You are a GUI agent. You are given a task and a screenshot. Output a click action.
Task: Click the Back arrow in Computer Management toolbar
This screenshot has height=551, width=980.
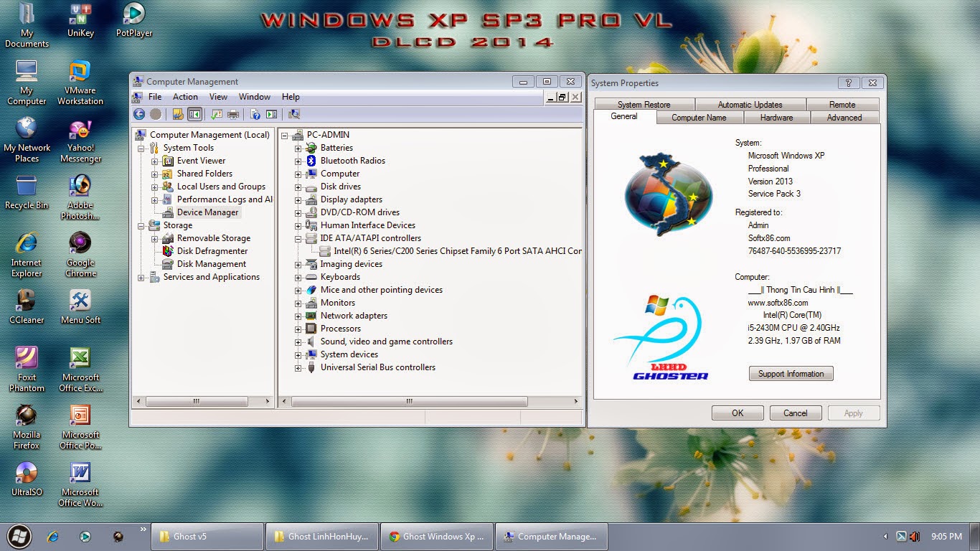pos(139,114)
